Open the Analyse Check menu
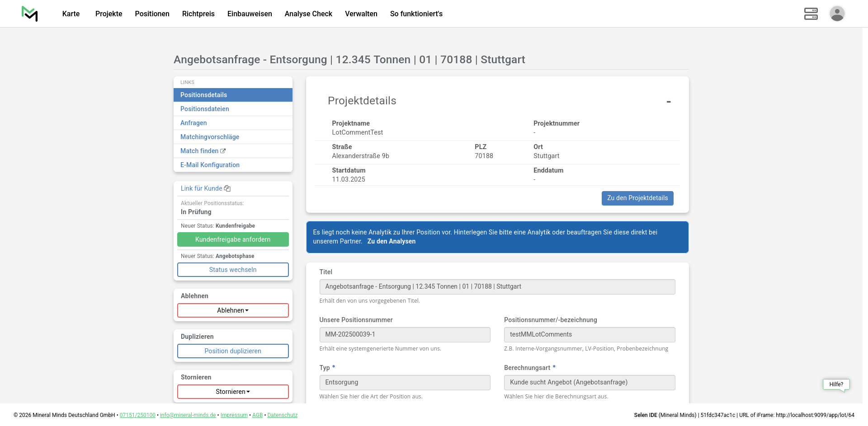The width and height of the screenshot is (868, 426). [308, 14]
